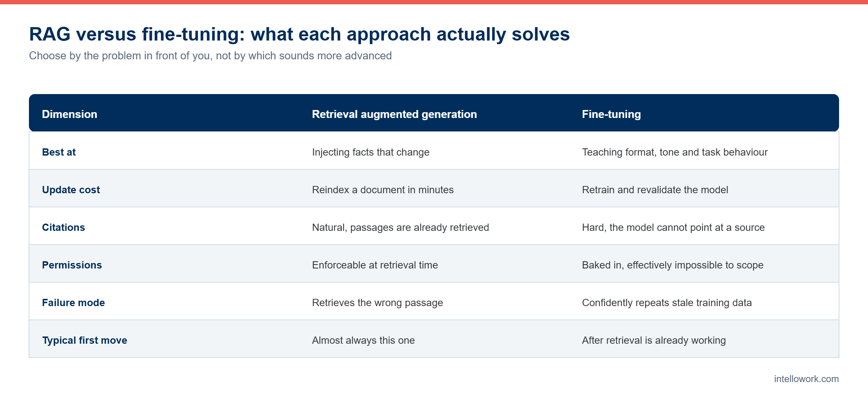Click the 'Permissions' row label
Image resolution: width=868 pixels, height=398 pixels.
pyautogui.click(x=72, y=265)
